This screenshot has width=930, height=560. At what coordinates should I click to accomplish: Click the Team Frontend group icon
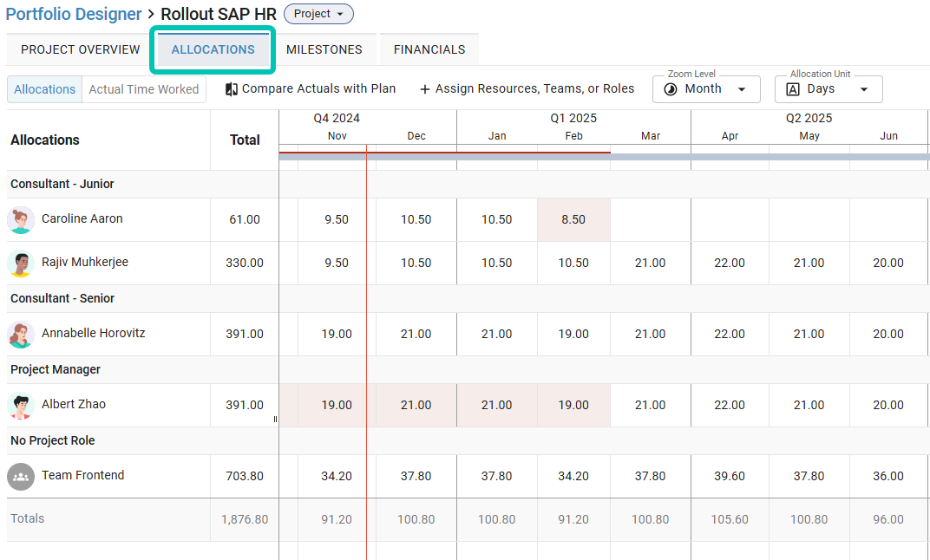point(21,477)
